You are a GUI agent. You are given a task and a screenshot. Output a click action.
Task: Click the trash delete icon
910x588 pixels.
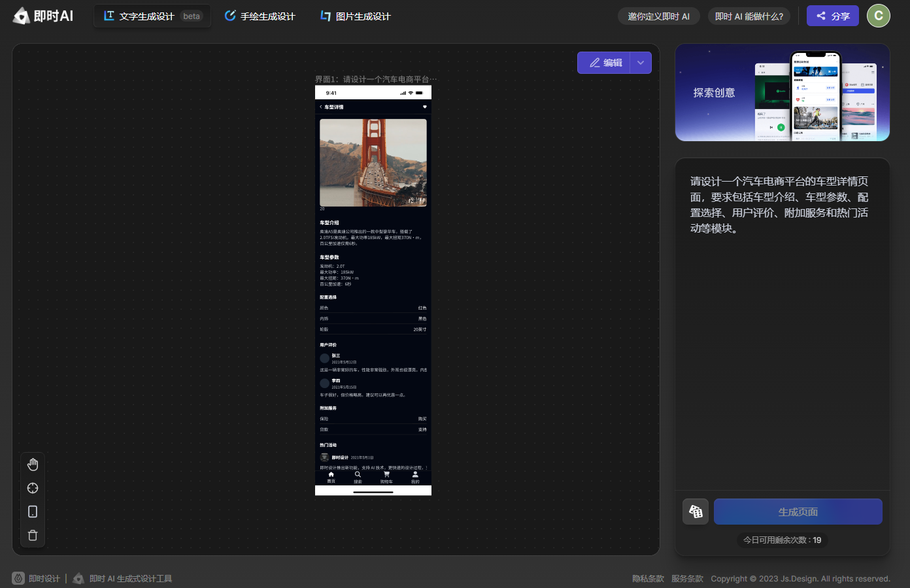pyautogui.click(x=33, y=535)
